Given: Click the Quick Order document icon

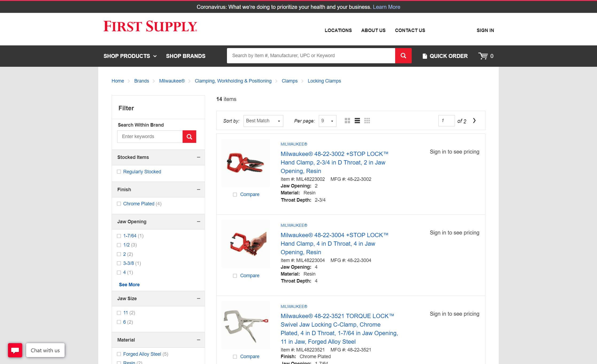Looking at the screenshot, I should [x=425, y=56].
